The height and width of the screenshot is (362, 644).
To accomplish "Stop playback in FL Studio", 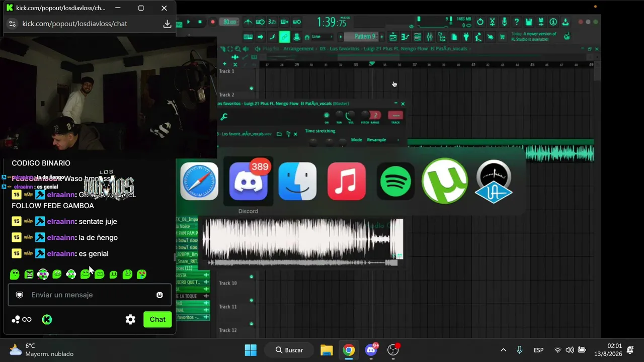I will pos(200,22).
